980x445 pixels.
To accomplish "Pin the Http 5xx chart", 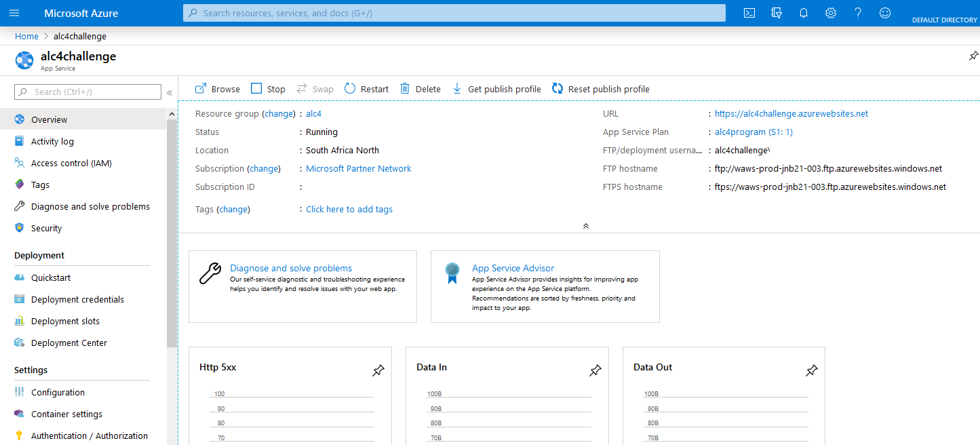I will tap(378, 370).
